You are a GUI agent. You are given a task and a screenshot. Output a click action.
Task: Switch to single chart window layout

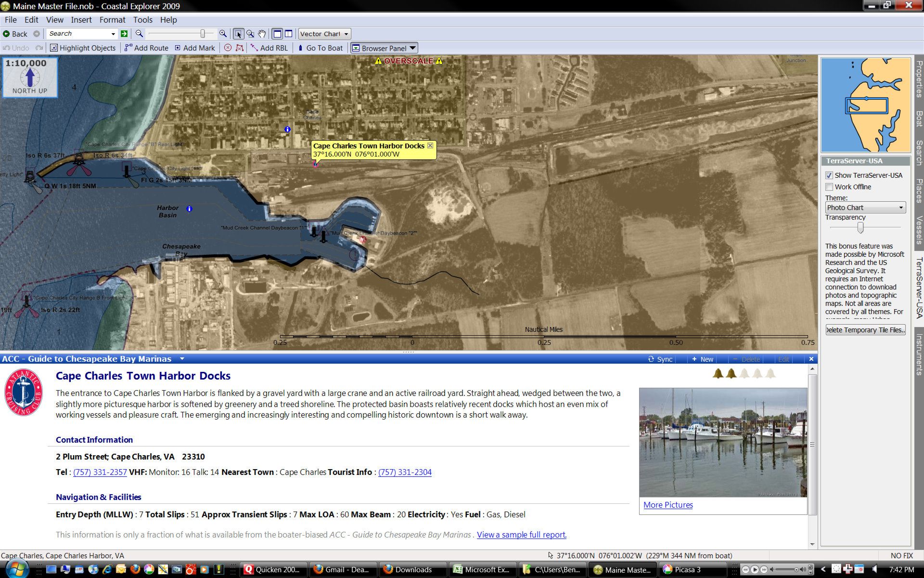click(277, 34)
